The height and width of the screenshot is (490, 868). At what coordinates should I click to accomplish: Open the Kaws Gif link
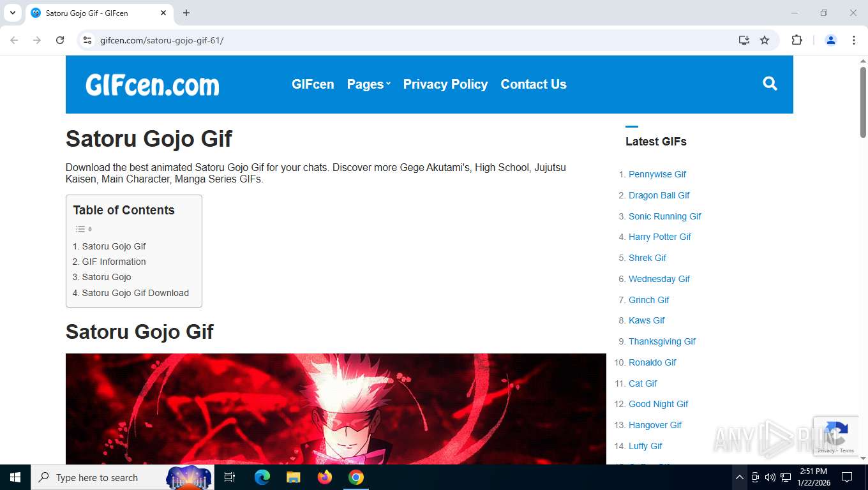pos(647,320)
